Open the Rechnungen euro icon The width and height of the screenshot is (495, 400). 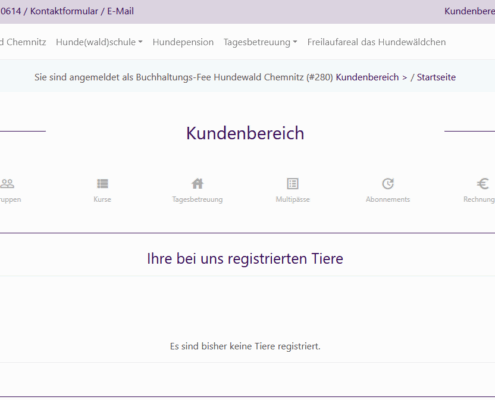click(x=482, y=184)
